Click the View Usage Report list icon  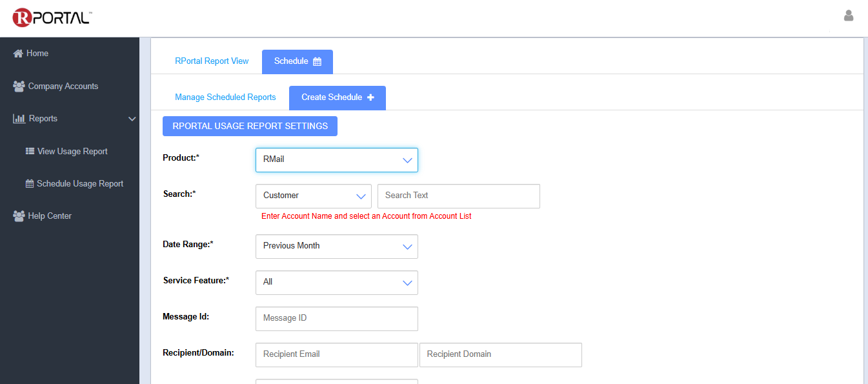coord(30,152)
